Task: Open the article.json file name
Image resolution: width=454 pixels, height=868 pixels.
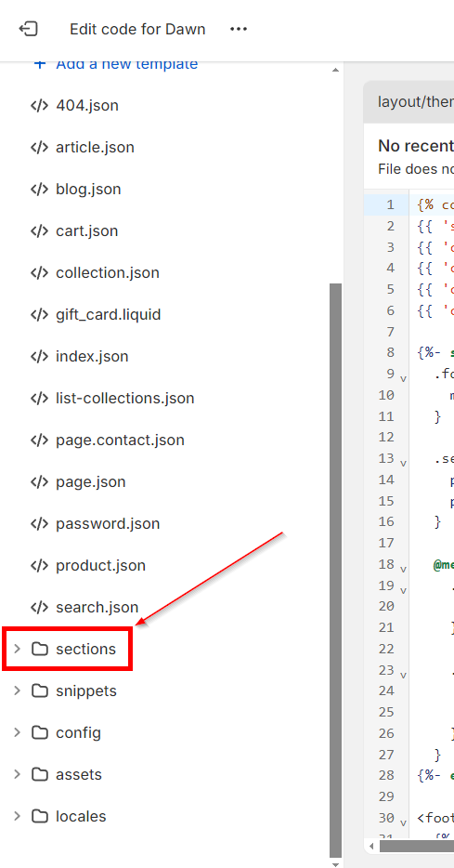Action: click(95, 147)
